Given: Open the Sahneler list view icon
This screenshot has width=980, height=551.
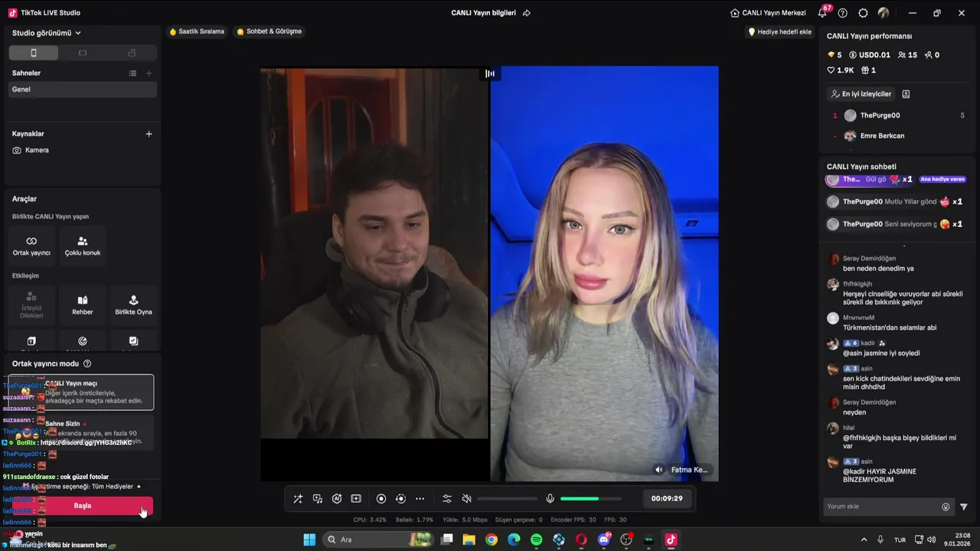Looking at the screenshot, I should [x=132, y=73].
